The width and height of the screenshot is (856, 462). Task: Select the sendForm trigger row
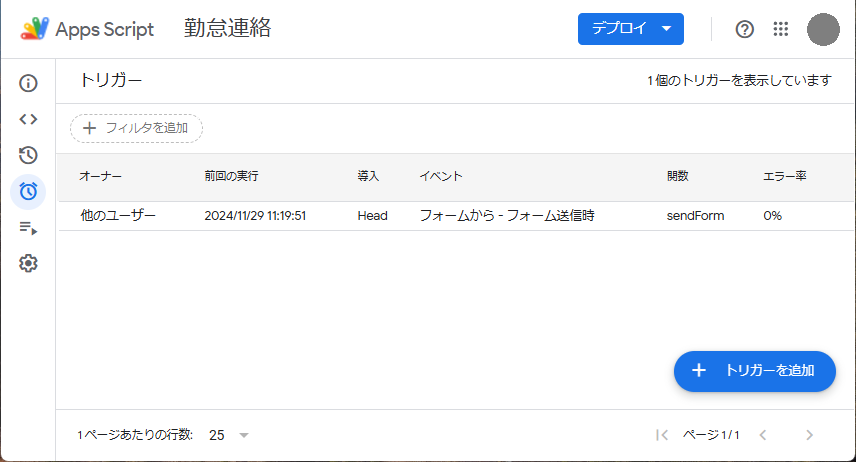(x=456, y=216)
